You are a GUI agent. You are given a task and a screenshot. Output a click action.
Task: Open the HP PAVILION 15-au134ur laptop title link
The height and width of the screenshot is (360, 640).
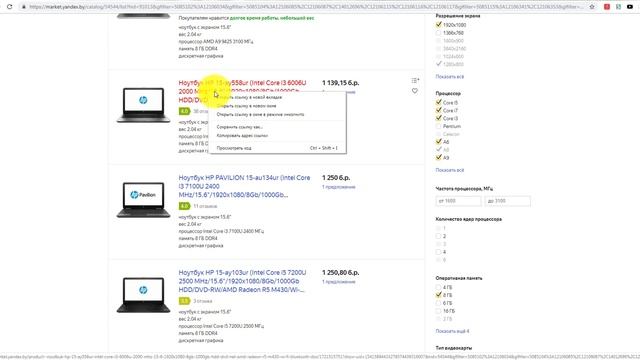coord(244,186)
